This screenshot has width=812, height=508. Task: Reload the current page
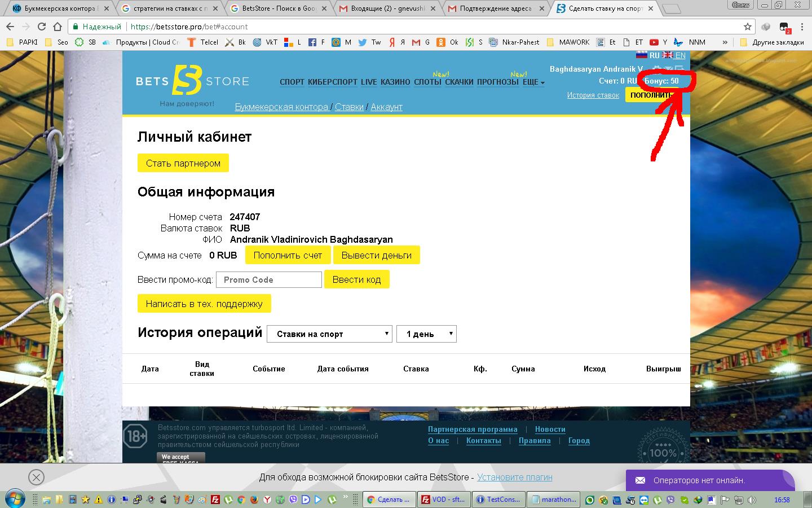click(x=42, y=27)
